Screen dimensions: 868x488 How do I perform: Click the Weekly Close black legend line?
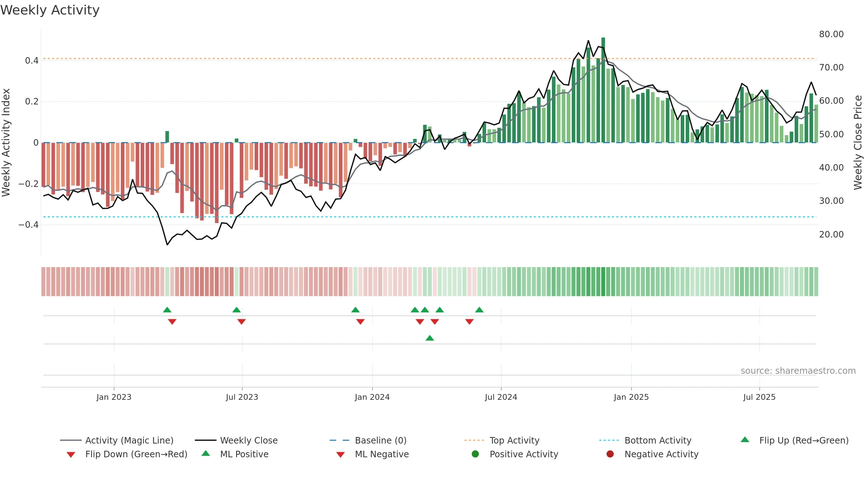205,440
